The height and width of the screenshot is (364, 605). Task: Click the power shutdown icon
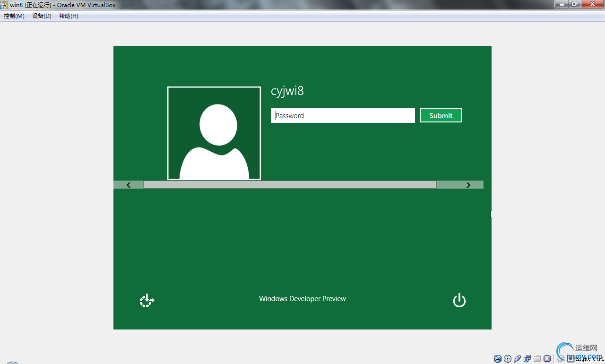click(459, 300)
